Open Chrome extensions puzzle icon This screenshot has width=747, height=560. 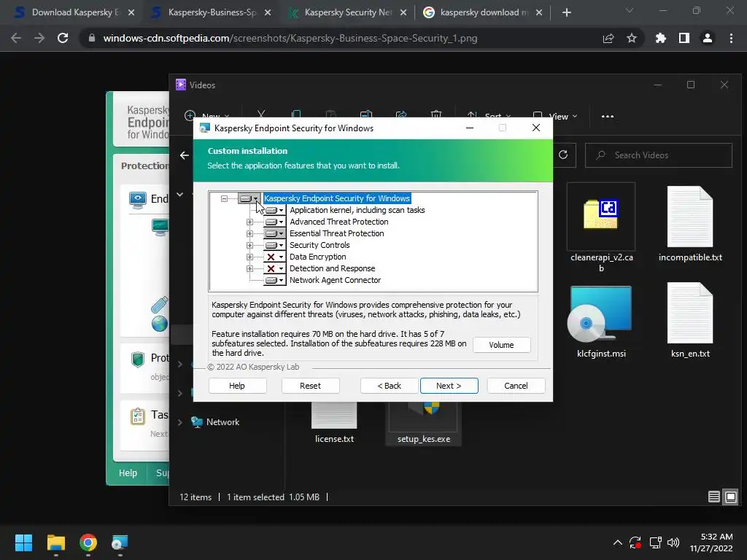point(660,38)
